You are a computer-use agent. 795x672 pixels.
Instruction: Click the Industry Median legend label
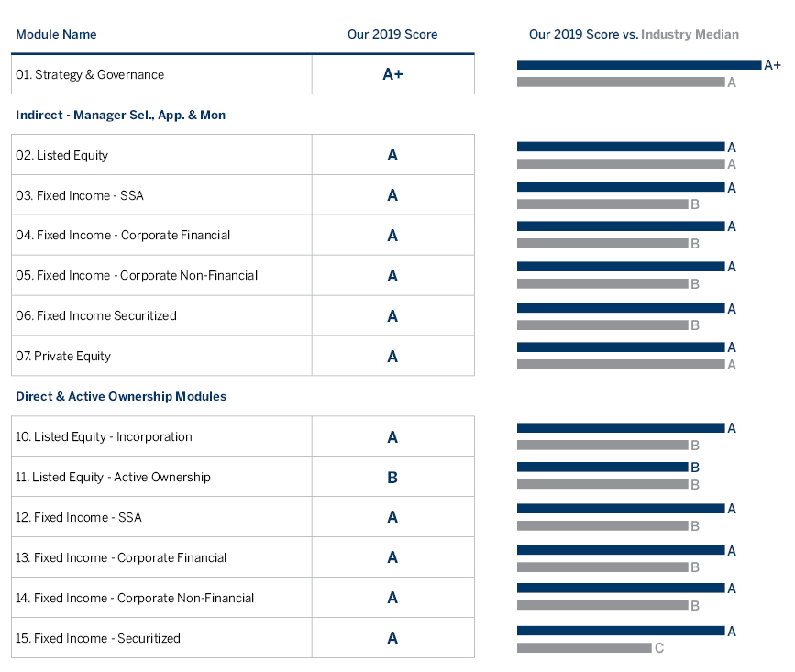[690, 35]
